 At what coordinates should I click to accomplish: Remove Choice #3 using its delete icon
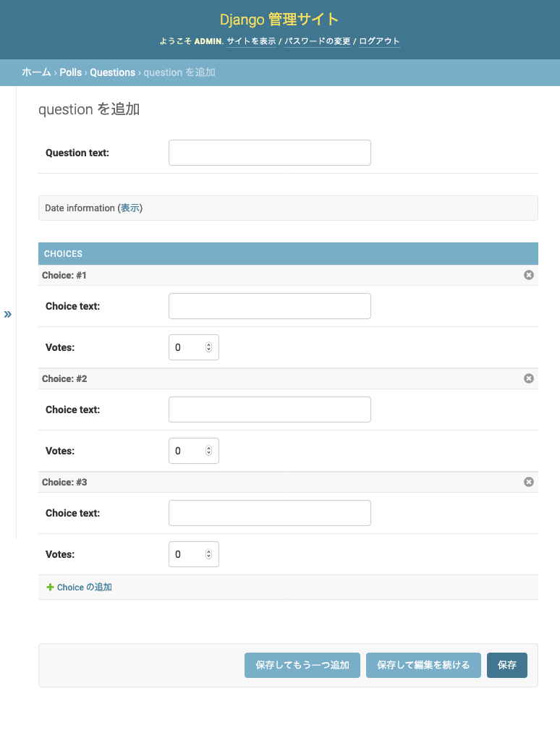coord(528,482)
